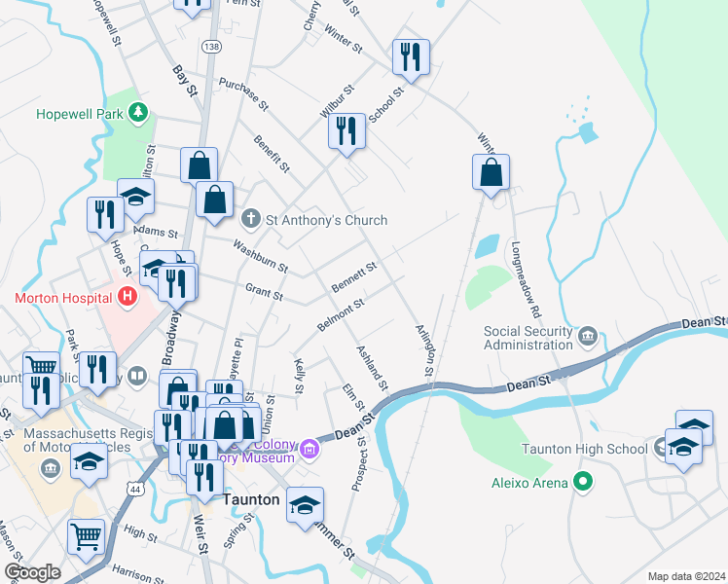Viewport: 728px width, 584px height.
Task: Click the Massachusetts Registry of Motor Vehicles icon
Action: pos(51,468)
